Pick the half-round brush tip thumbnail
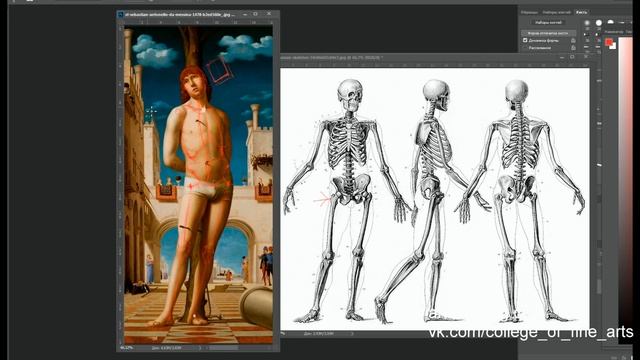Image resolution: width=640 pixels, height=360 pixels. 610,22
